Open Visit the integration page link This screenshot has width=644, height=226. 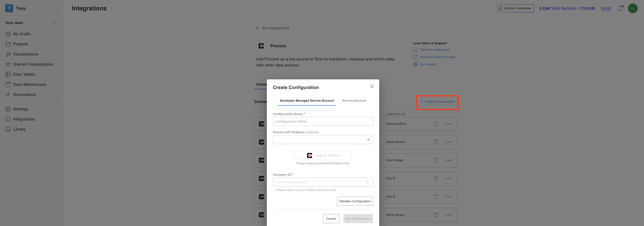pyautogui.click(x=438, y=57)
